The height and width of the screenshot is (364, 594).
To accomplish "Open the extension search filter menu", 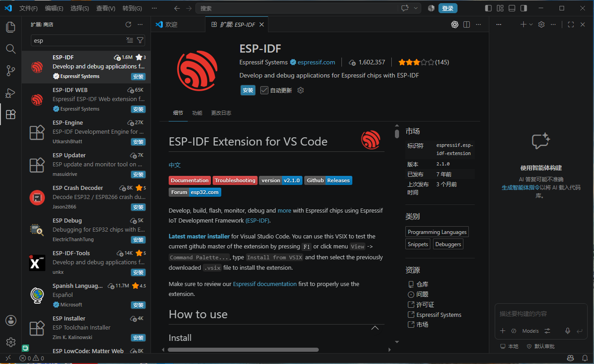I will (141, 40).
